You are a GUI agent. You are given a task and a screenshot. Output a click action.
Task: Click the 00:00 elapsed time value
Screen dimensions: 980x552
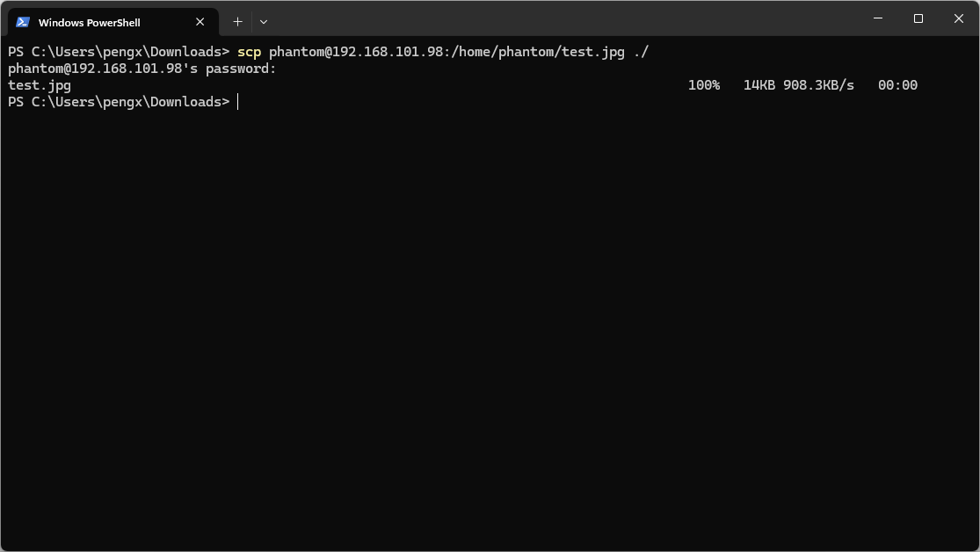tap(897, 85)
